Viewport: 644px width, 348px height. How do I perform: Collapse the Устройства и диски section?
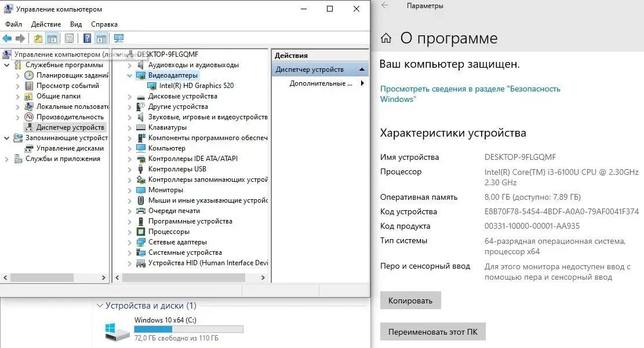click(x=100, y=306)
